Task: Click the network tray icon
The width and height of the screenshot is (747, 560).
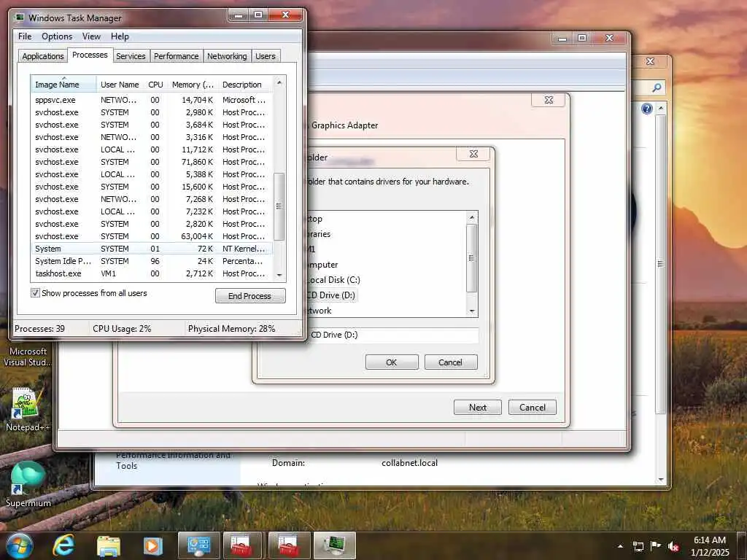Action: [638, 546]
